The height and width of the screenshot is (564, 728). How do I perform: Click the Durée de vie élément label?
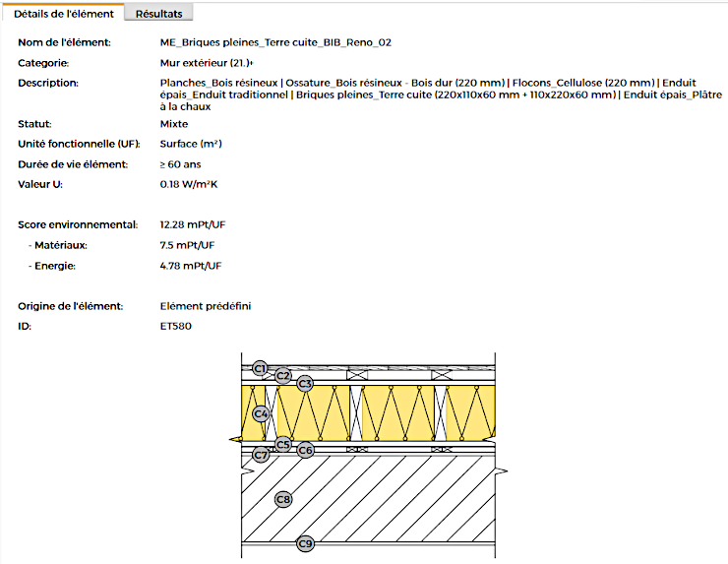pyautogui.click(x=73, y=164)
